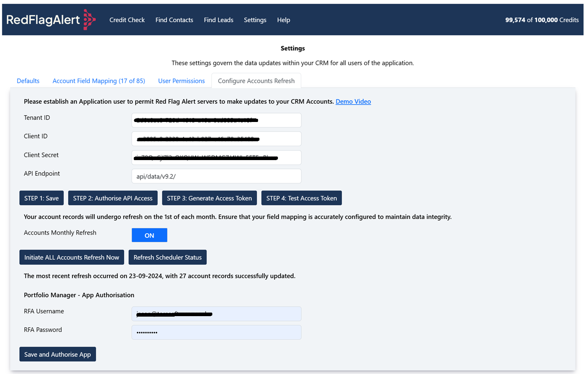Focus the Tenant ID input field
Viewport: 588px width, 374px height.
(216, 120)
